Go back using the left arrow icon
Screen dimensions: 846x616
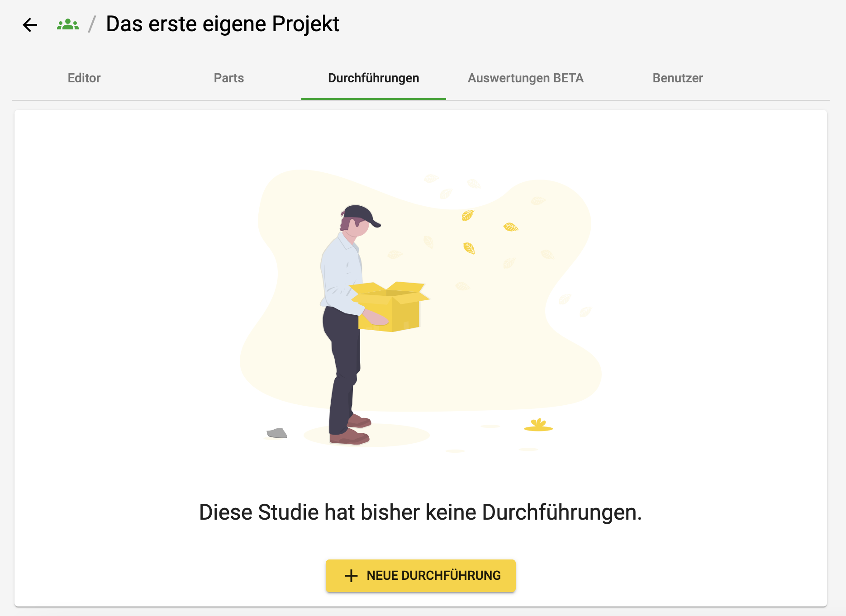click(x=30, y=25)
